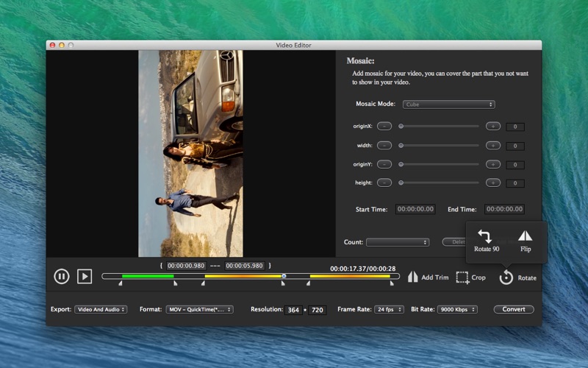
Task: Choose Rotate 90 from the popup
Action: pyautogui.click(x=484, y=237)
